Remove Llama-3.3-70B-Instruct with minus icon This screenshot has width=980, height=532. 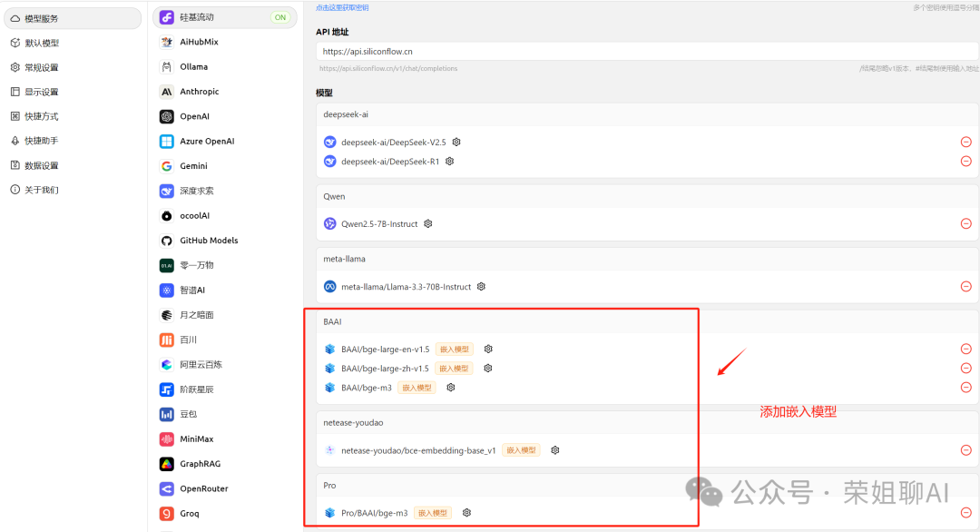(965, 286)
